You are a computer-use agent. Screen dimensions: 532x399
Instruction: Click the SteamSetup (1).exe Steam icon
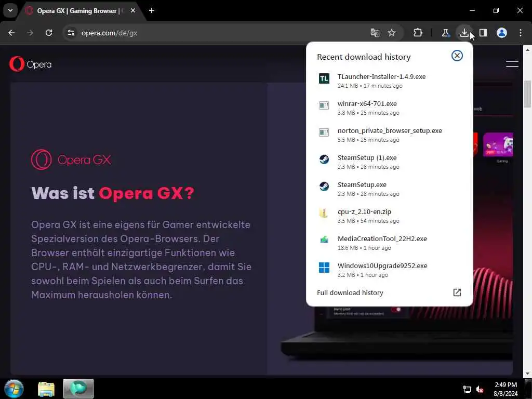(324, 159)
